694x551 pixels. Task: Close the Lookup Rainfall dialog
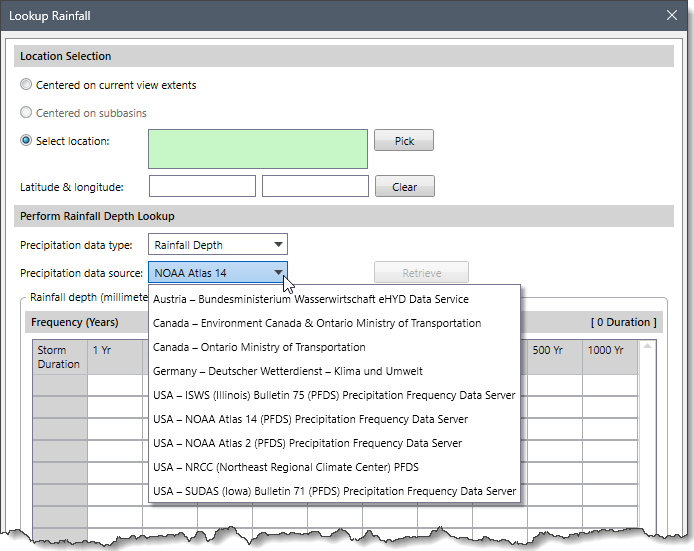coord(671,15)
